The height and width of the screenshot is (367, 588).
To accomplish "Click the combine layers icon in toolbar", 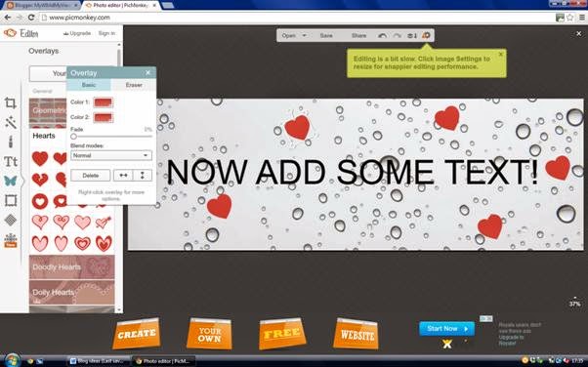I will pos(412,35).
